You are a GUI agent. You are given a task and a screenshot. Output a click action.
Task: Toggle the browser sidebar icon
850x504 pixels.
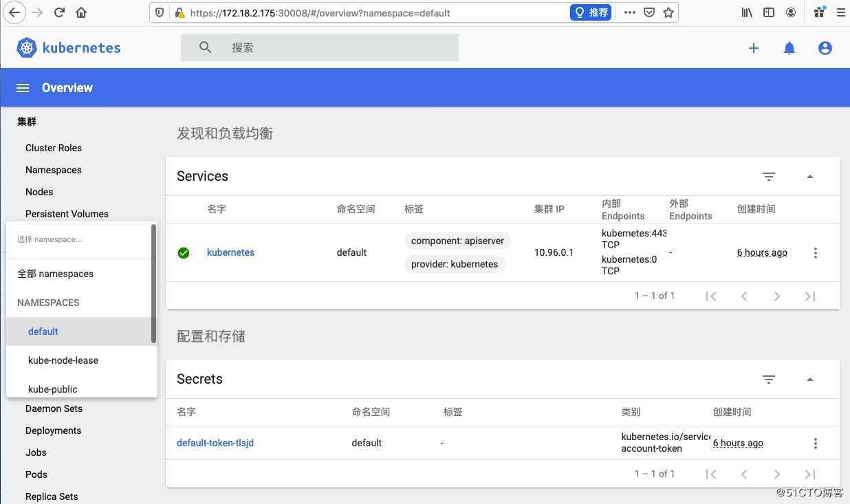tap(769, 12)
